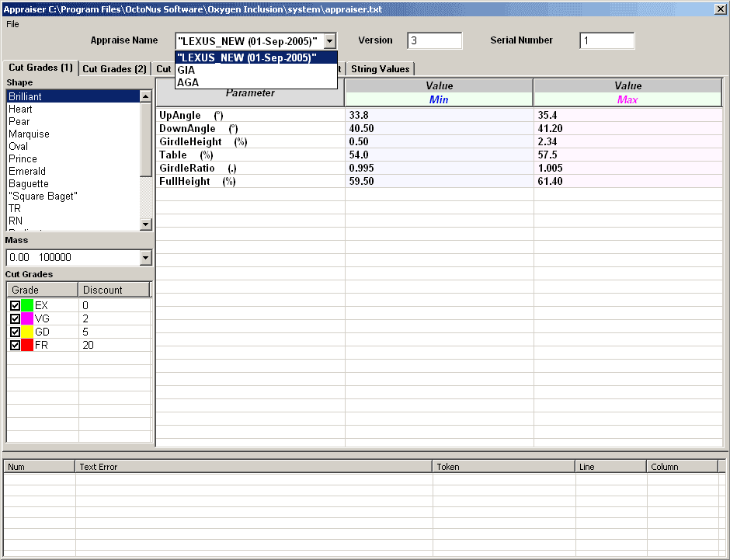Open the File menu
The height and width of the screenshot is (560, 730).
pos(12,24)
